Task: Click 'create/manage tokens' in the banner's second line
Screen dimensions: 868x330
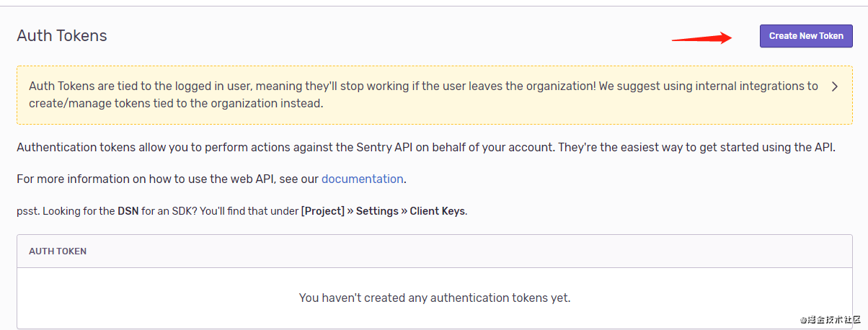Action: (81, 104)
